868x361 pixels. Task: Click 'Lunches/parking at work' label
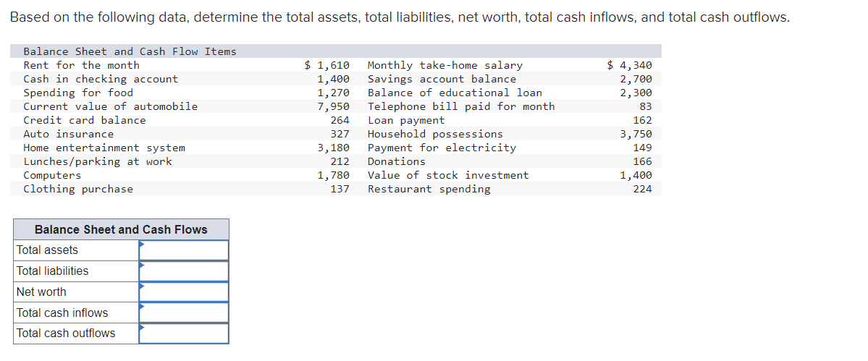pos(98,161)
